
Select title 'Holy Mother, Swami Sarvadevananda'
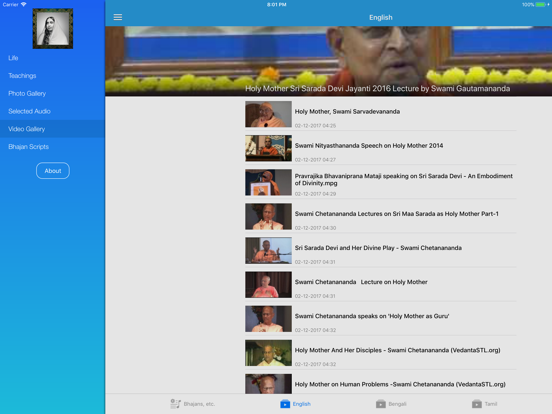pyautogui.click(x=347, y=112)
